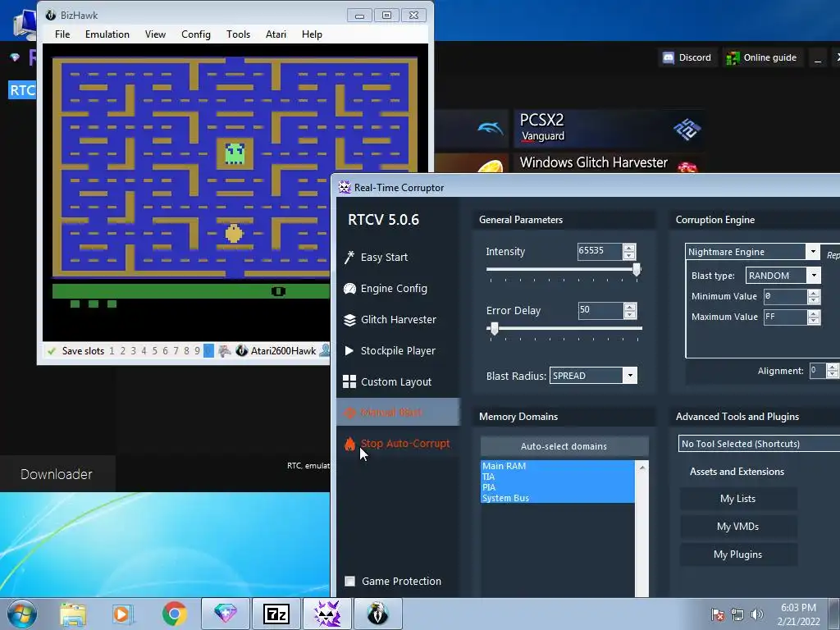Click the Discord icon in the launcher
Screen dimensions: 840x630
[x=668, y=57]
